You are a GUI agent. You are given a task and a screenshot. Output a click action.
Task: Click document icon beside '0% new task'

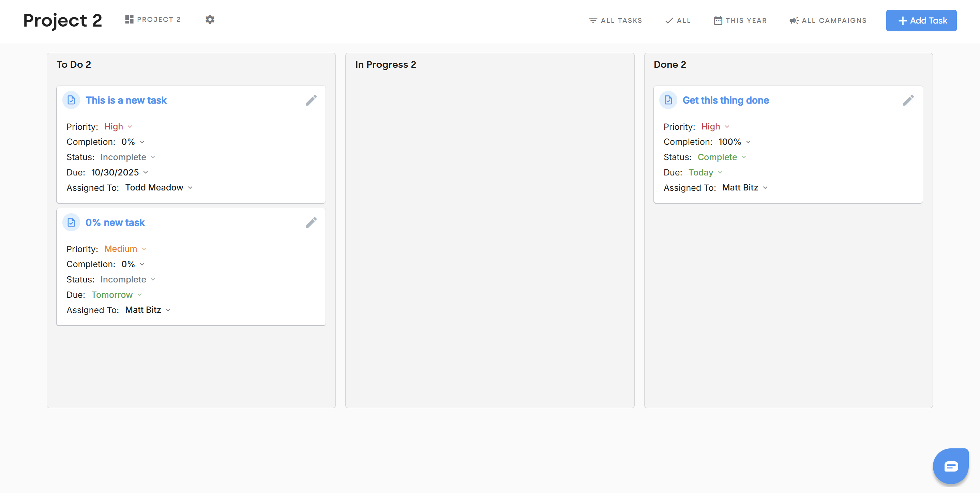tap(71, 223)
